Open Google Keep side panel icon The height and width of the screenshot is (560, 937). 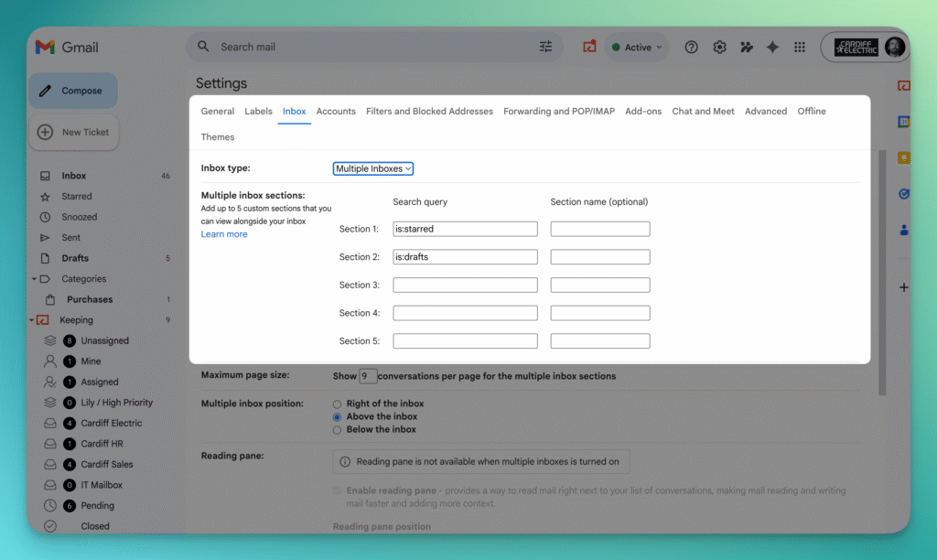(x=903, y=157)
